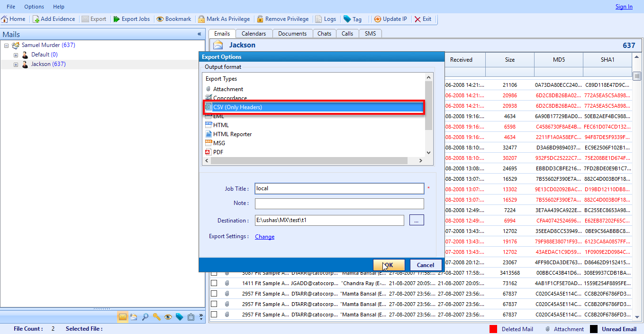Open Export Jobs from the toolbar
The width and height of the screenshot is (644, 334).
132,19
